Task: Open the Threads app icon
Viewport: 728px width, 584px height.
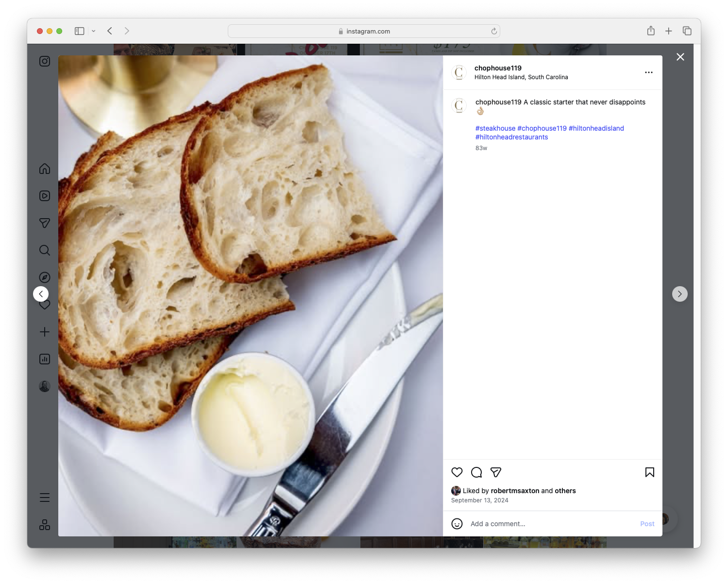Action: tap(44, 525)
